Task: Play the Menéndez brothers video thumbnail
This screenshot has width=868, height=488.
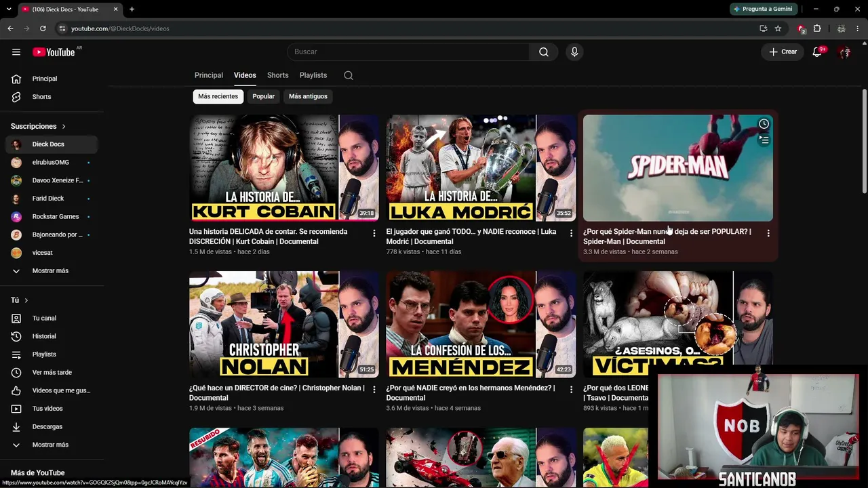Action: [481, 325]
